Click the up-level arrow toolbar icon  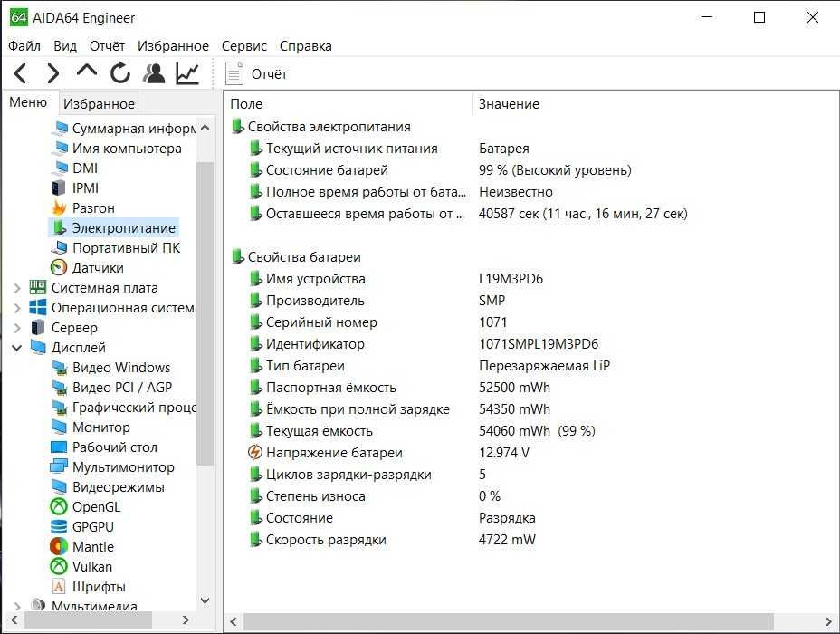(87, 71)
